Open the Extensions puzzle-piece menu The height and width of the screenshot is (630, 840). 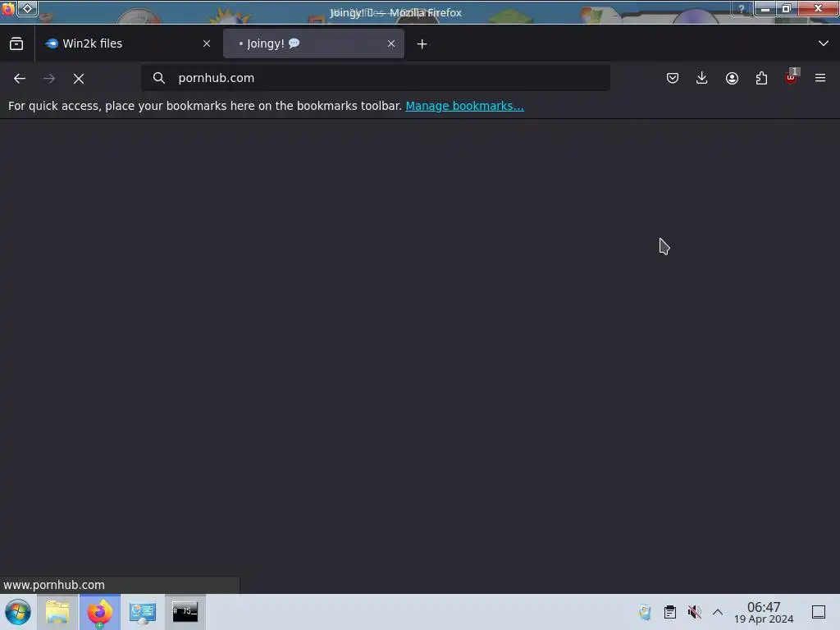(x=761, y=78)
